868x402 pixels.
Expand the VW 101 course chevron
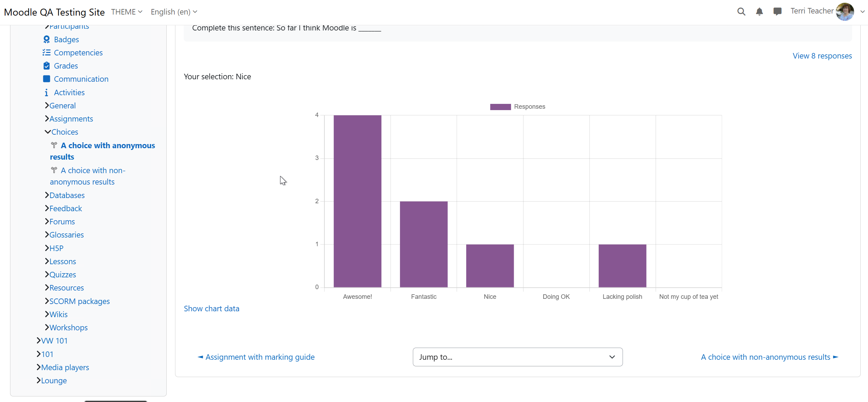point(38,340)
